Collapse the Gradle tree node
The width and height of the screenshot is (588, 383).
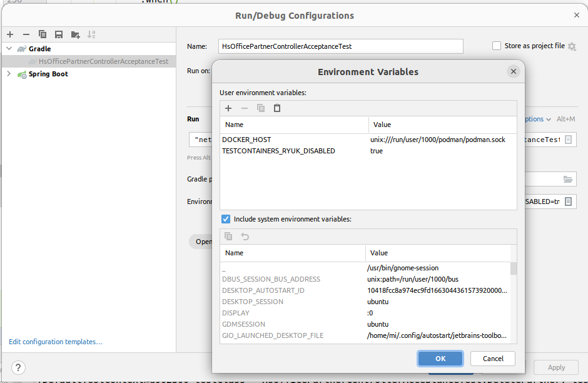pyautogui.click(x=9, y=49)
